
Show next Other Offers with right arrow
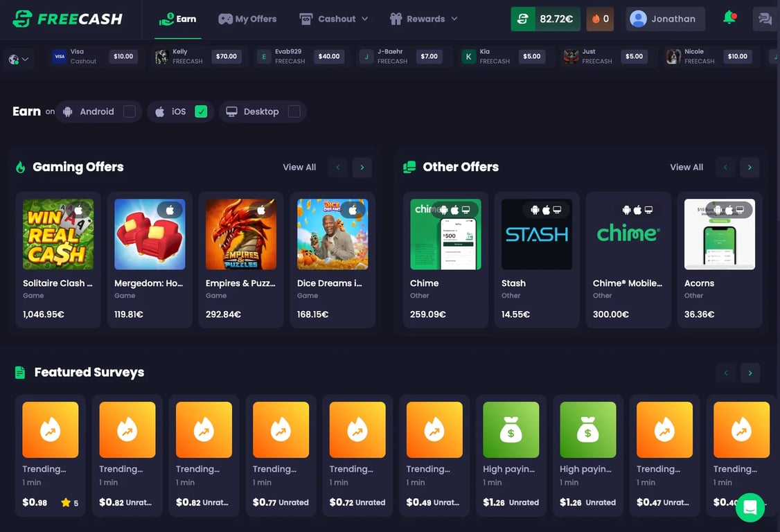pyautogui.click(x=749, y=167)
